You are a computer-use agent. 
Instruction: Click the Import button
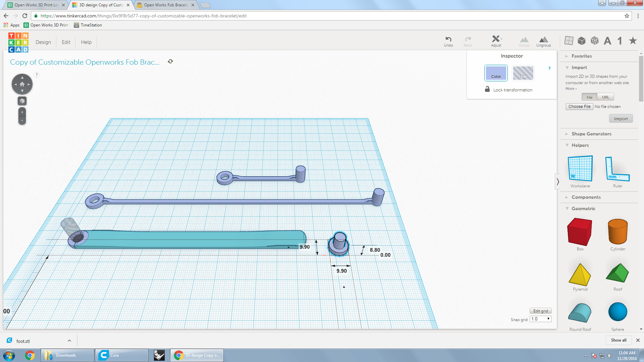tap(621, 119)
